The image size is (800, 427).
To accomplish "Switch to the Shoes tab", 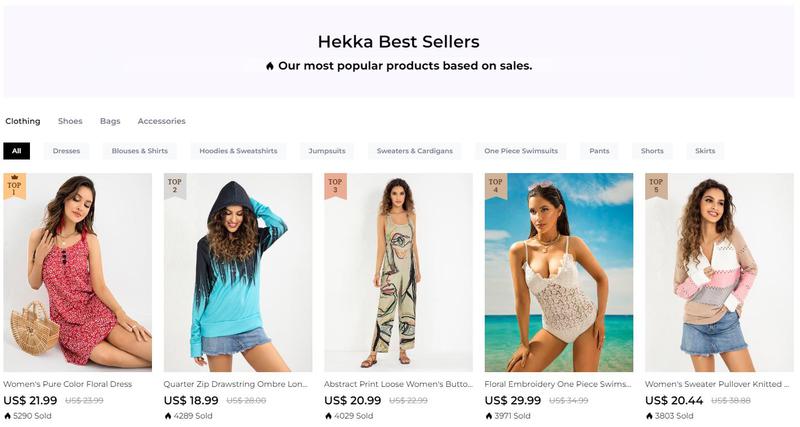I will pyautogui.click(x=70, y=121).
